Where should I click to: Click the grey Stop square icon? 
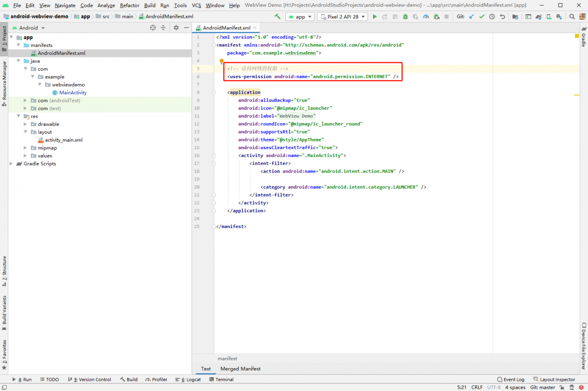point(447,17)
